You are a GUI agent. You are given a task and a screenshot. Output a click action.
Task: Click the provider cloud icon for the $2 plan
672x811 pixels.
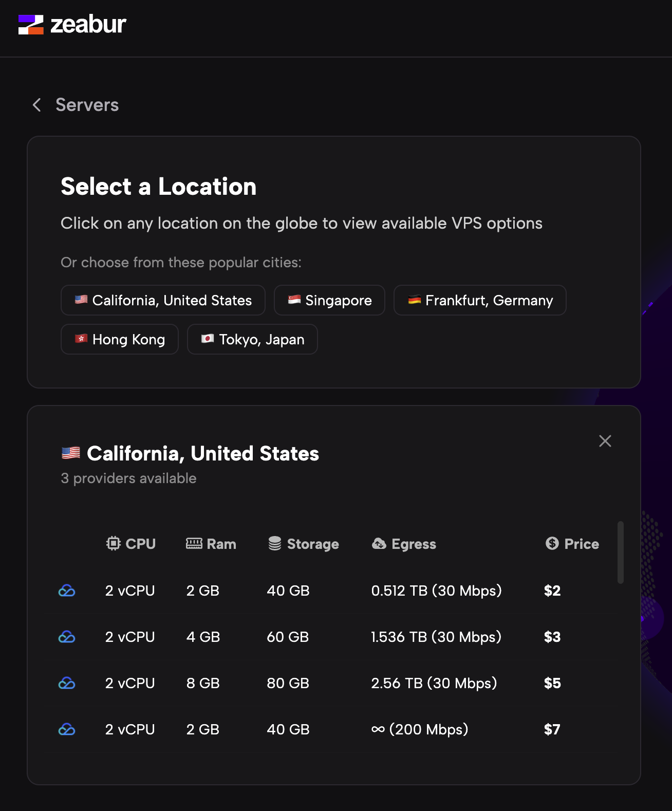[67, 591]
